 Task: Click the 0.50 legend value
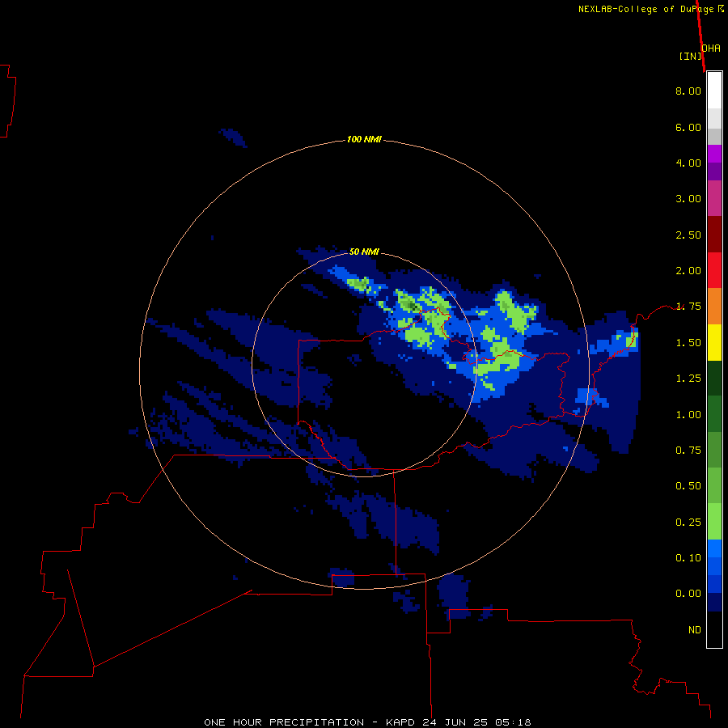coord(688,485)
